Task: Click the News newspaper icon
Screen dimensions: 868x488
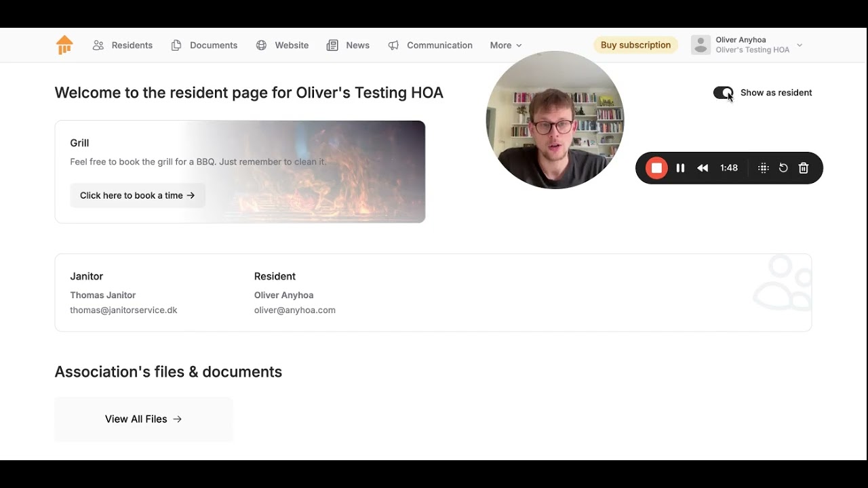Action: click(x=332, y=45)
